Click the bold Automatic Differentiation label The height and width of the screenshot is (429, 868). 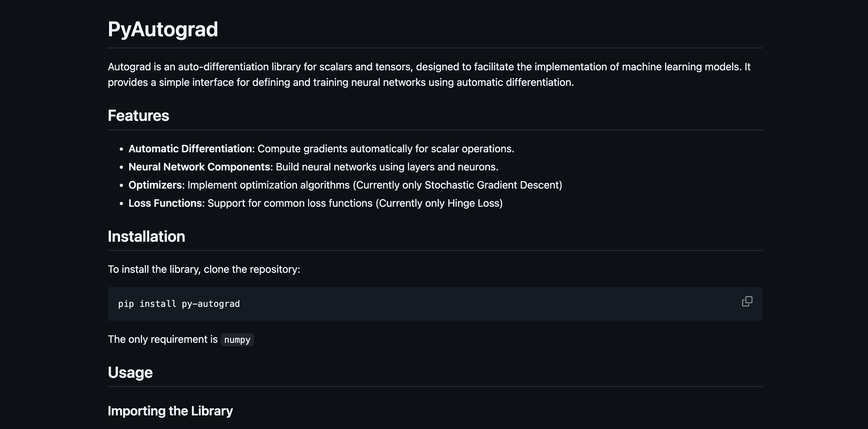click(190, 149)
